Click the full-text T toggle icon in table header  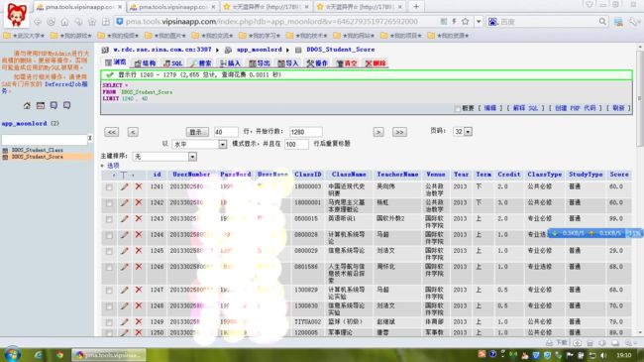[123, 175]
